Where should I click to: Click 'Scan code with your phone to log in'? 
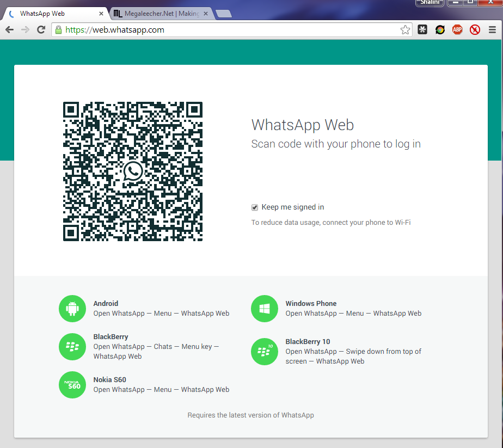click(336, 144)
